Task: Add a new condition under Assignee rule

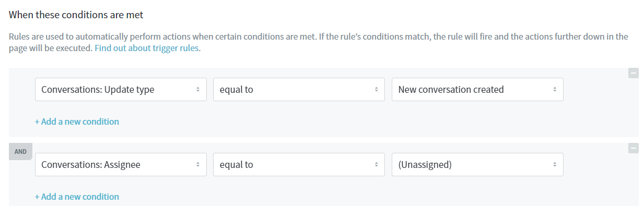Action: pyautogui.click(x=77, y=197)
